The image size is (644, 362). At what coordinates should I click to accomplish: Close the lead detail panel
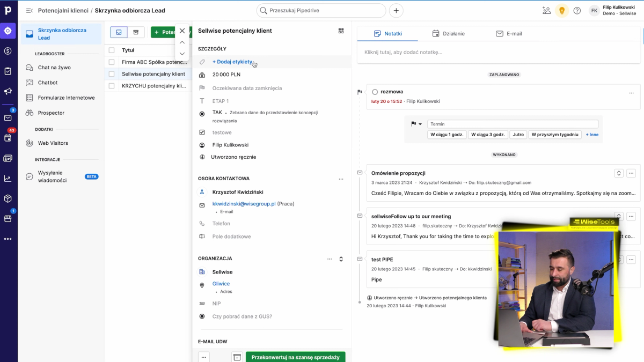point(182,31)
